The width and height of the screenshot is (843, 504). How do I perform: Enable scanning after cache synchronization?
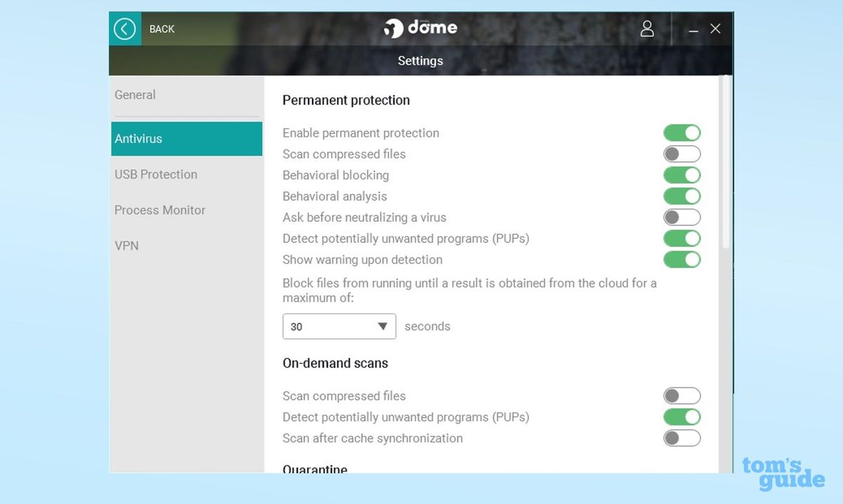682,438
